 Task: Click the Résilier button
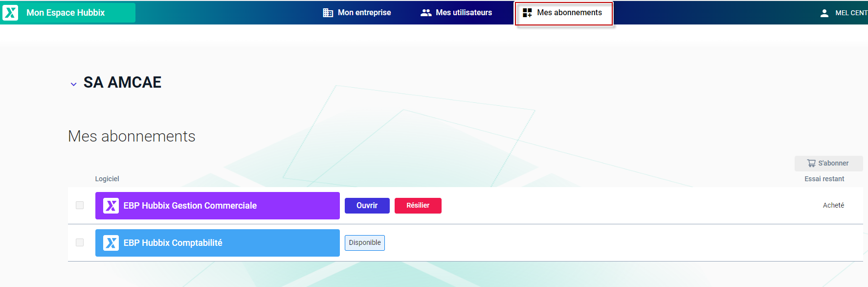click(418, 206)
